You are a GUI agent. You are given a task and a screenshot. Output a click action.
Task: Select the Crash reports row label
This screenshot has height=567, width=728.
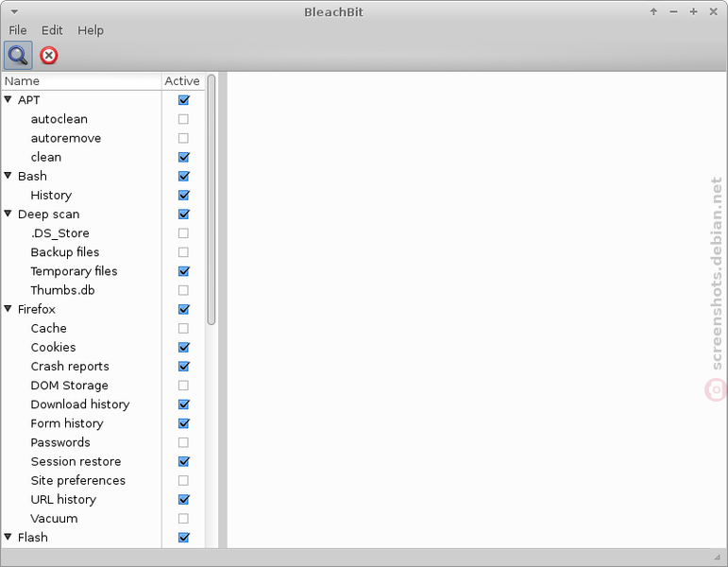tap(70, 367)
